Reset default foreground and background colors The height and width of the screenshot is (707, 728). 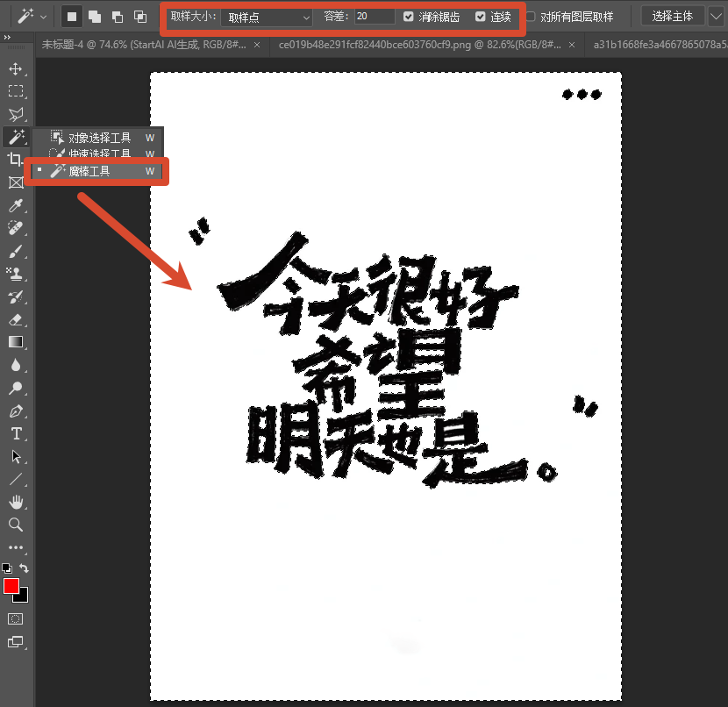point(7,568)
